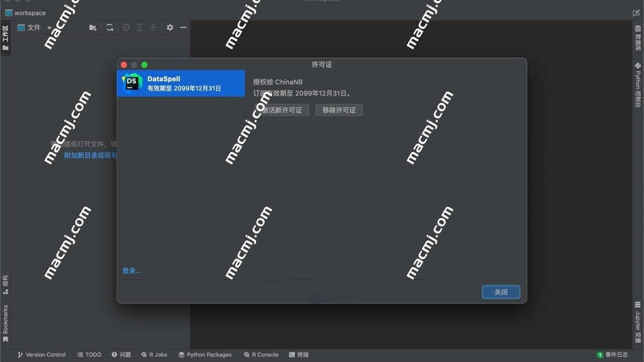Click the 附加新目录 link in workspace panel
The image size is (644, 362).
point(90,155)
